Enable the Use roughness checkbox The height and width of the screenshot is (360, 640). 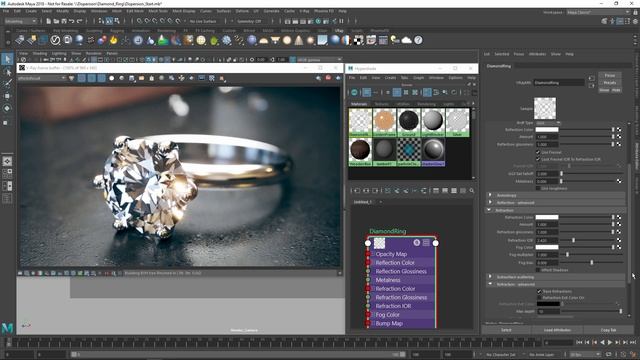pos(538,188)
